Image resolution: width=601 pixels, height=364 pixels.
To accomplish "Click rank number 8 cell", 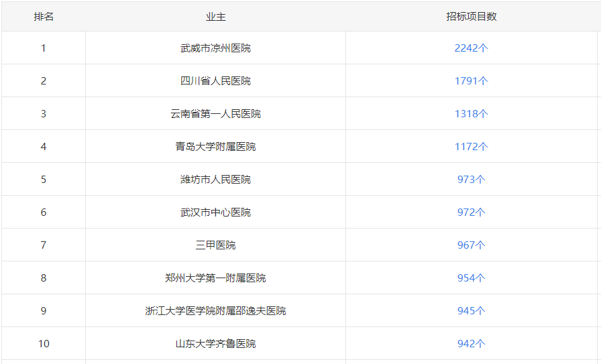I will [x=44, y=278].
